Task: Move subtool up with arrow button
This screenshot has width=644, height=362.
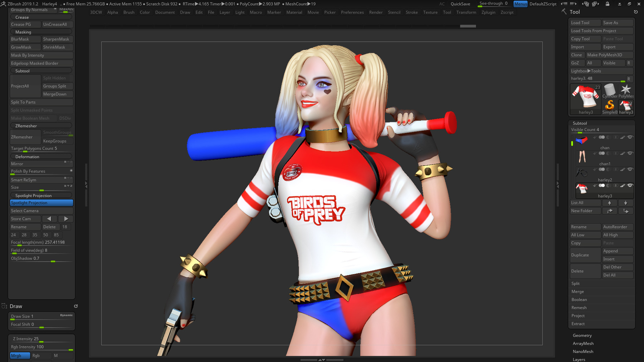Action: [x=610, y=203]
